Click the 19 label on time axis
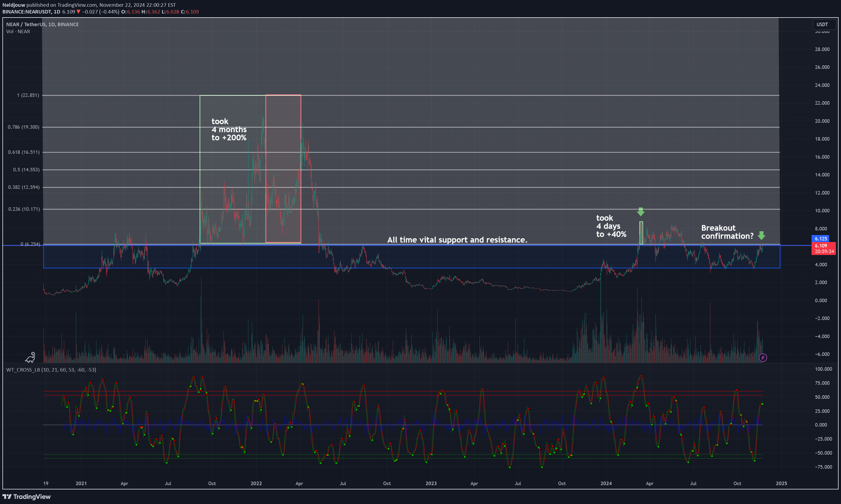The height and width of the screenshot is (504, 841). (x=46, y=483)
